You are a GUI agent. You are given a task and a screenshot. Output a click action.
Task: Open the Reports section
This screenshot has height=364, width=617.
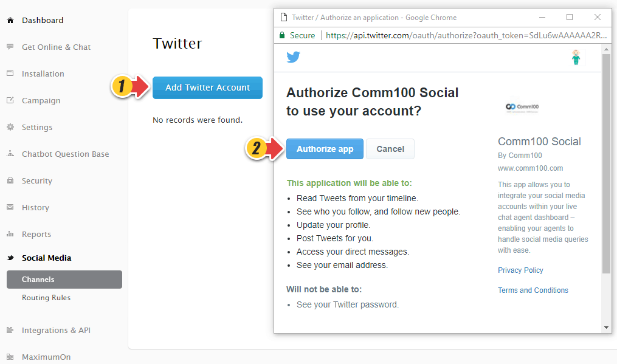pos(36,234)
